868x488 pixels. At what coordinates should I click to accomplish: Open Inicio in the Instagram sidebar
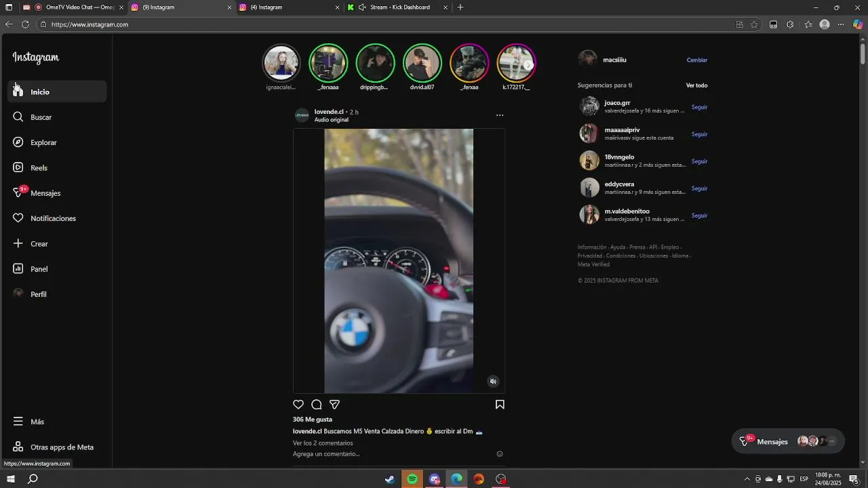pos(57,91)
